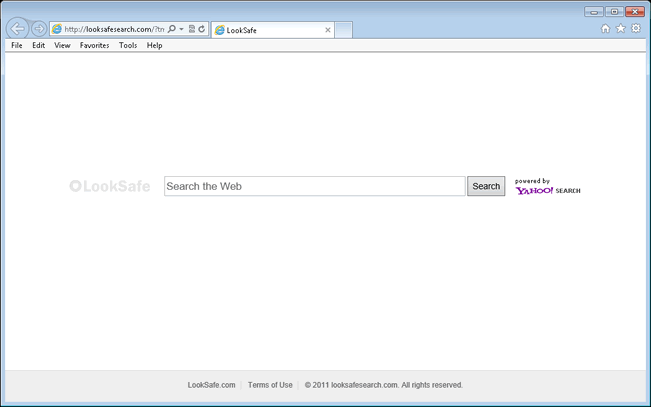Click the compatibility view icon in address bar
The image size is (651, 407).
[192, 29]
